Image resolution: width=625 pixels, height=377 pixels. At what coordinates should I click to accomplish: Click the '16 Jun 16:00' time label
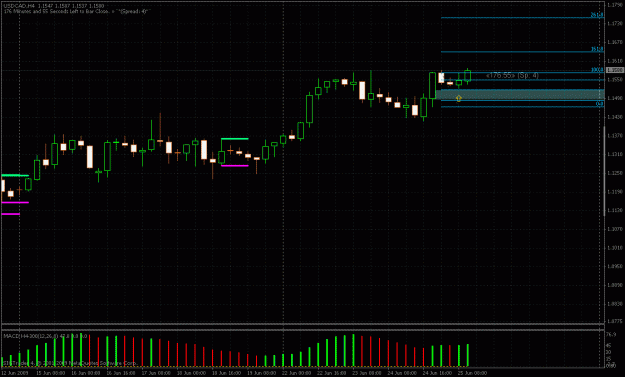(x=120, y=373)
